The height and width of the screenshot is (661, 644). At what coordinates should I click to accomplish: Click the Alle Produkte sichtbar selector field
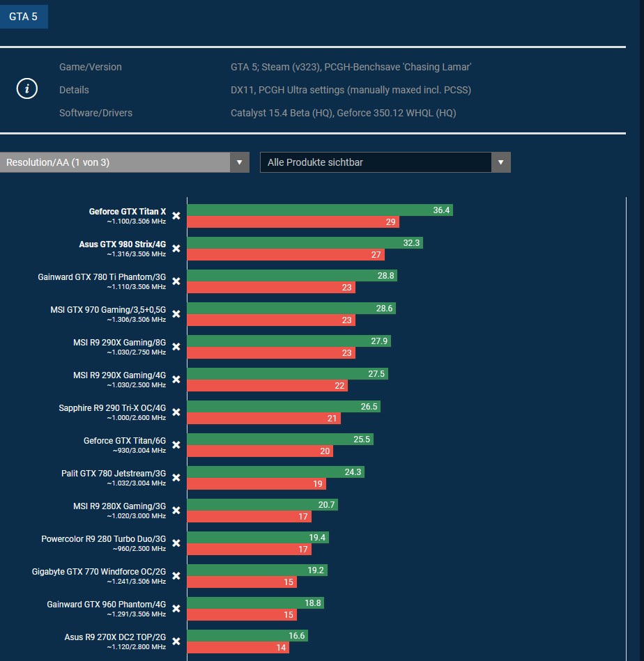[385, 162]
